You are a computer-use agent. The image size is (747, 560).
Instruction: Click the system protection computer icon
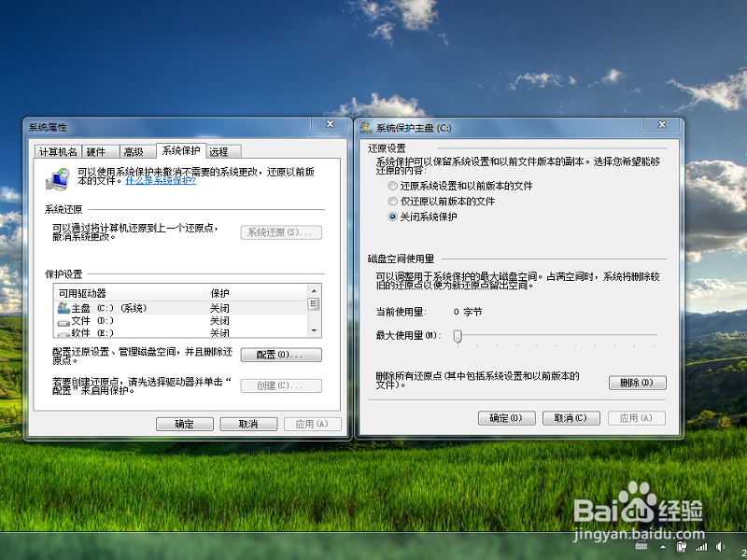57,179
